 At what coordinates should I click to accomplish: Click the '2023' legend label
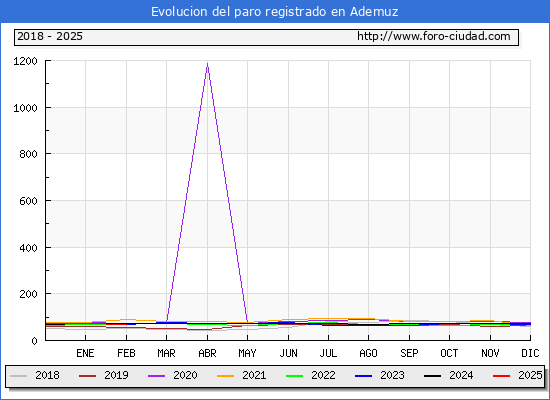[393, 375]
